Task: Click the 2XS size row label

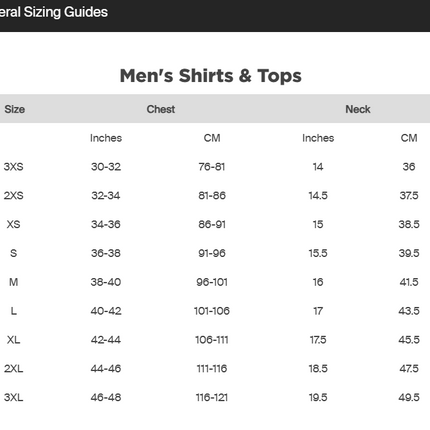Action: [x=14, y=195]
